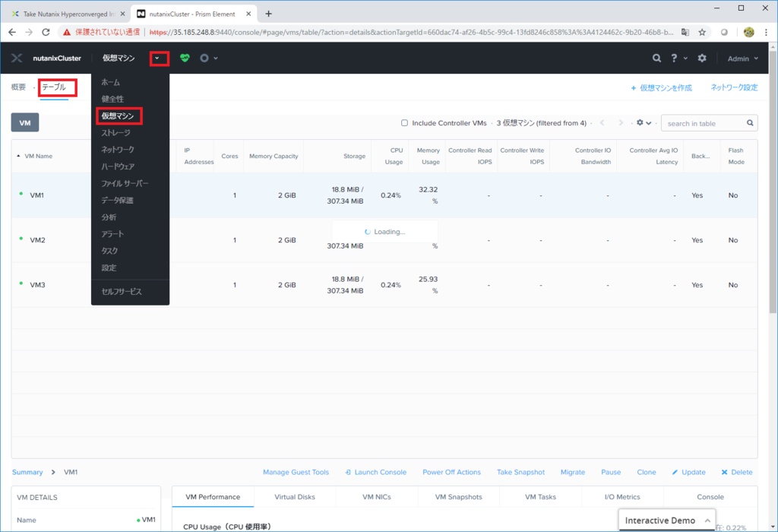The height and width of the screenshot is (532, 778).
Task: Open the settings gear in header
Action: (701, 58)
